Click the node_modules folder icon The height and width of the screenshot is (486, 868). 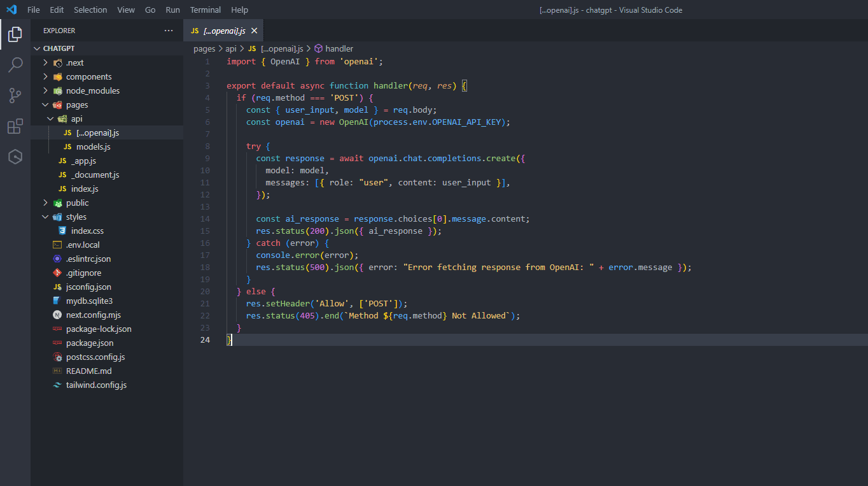click(x=58, y=90)
